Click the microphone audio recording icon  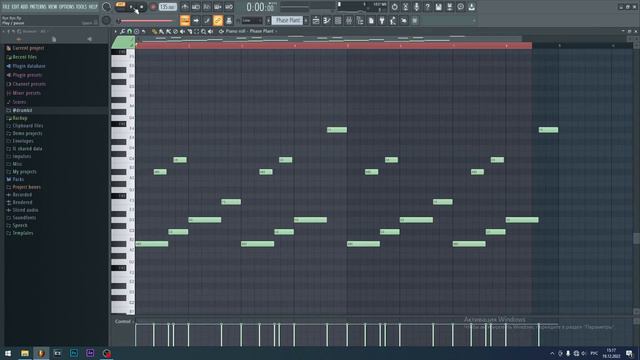pyautogui.click(x=417, y=7)
